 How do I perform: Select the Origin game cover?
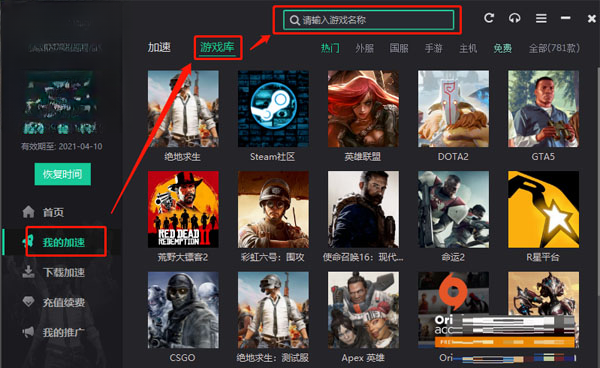click(x=453, y=310)
